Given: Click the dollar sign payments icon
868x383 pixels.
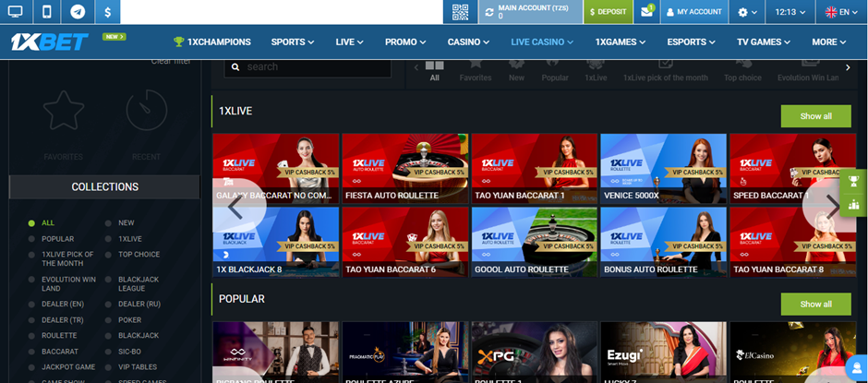Looking at the screenshot, I should [x=107, y=12].
